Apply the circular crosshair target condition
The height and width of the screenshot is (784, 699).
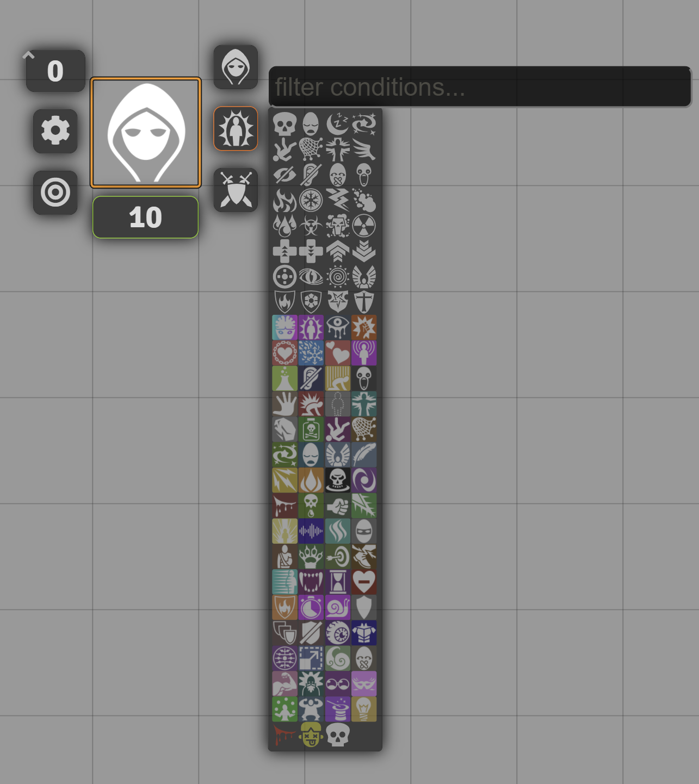tap(284, 277)
